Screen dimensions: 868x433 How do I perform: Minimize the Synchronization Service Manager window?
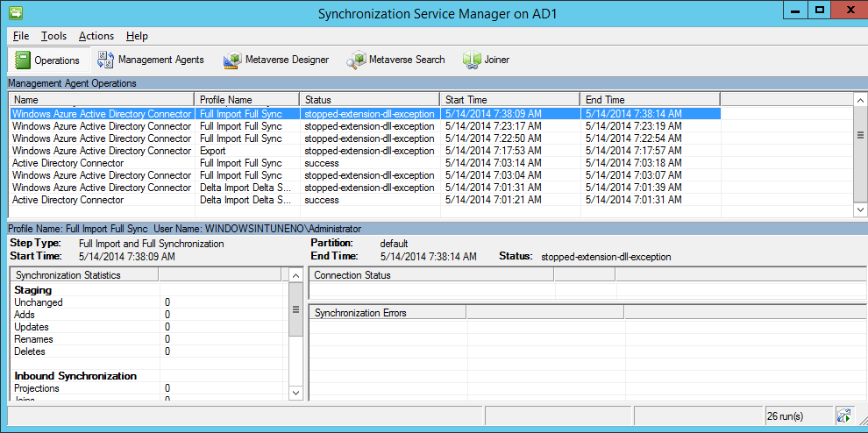[795, 10]
